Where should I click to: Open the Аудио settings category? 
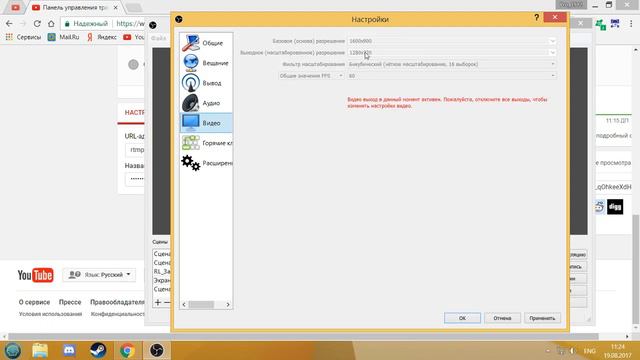pyautogui.click(x=206, y=103)
